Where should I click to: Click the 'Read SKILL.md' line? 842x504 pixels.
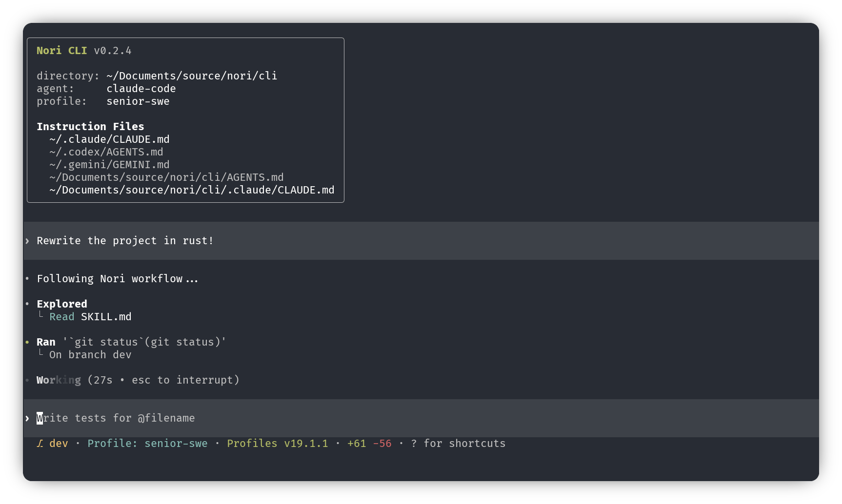(90, 317)
